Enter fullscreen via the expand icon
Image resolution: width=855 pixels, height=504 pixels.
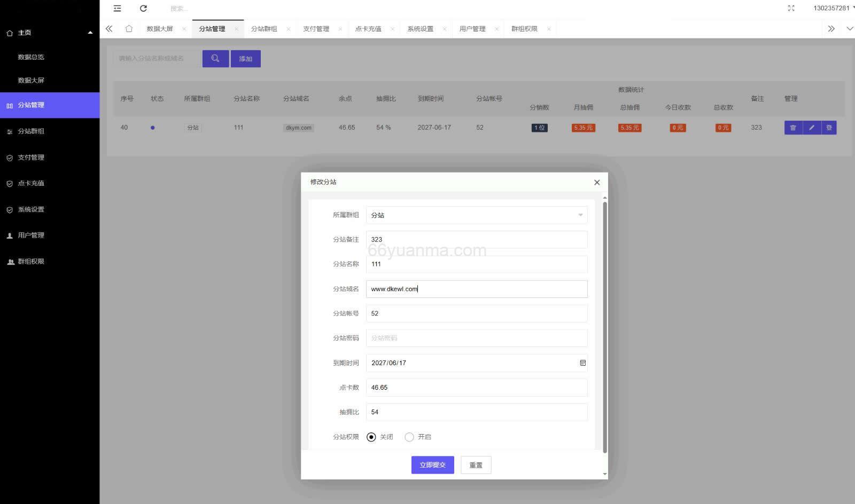click(790, 8)
